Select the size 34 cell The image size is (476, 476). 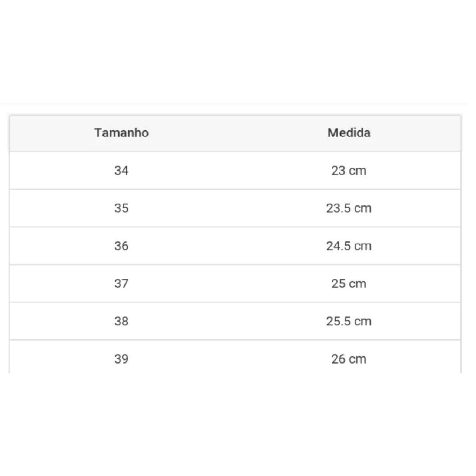point(121,171)
